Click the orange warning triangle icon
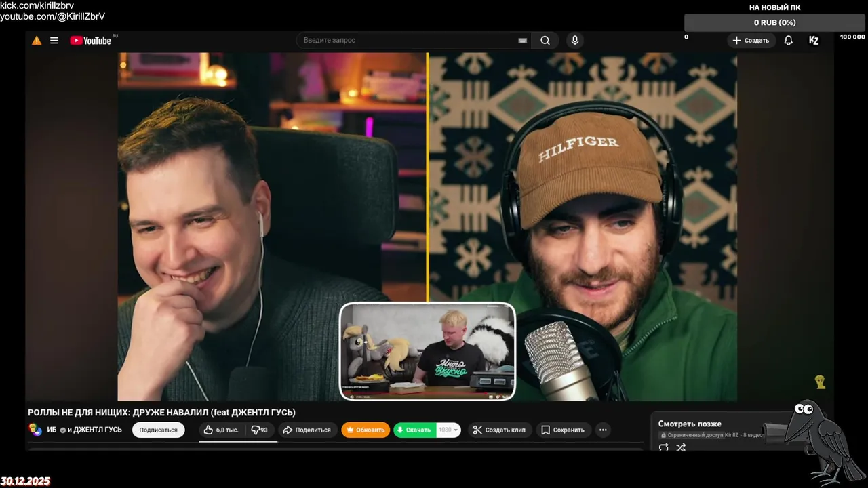The image size is (868, 488). (x=37, y=41)
